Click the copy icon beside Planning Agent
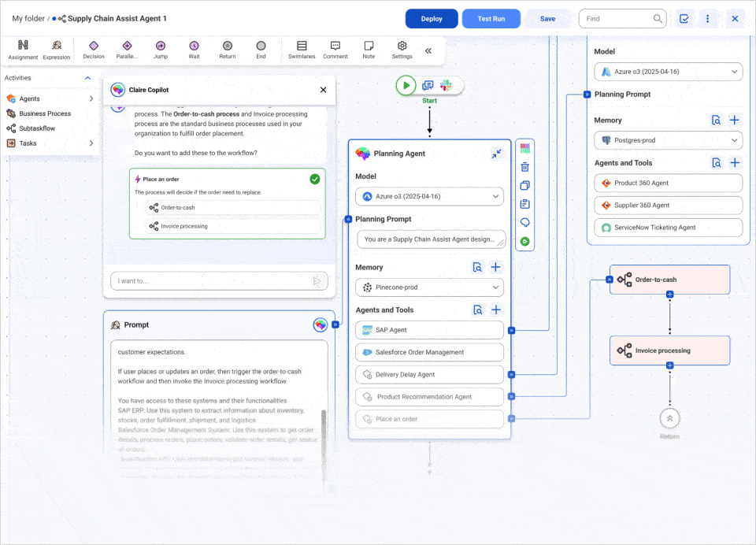Screen dimensions: 756x545 [525, 185]
